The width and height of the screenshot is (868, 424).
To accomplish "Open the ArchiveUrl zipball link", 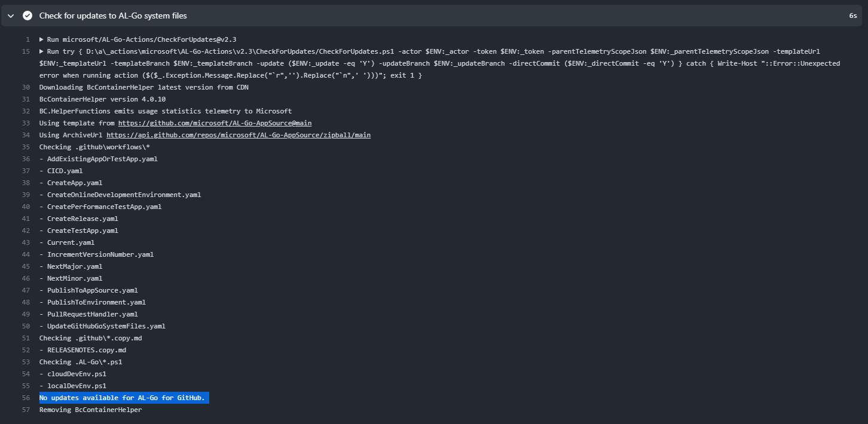I will pos(239,134).
